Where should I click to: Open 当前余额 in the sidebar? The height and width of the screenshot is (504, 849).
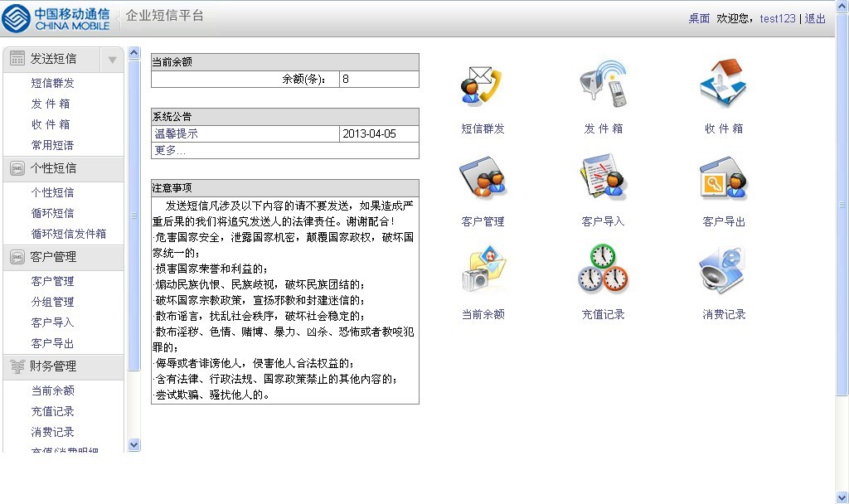(x=52, y=390)
